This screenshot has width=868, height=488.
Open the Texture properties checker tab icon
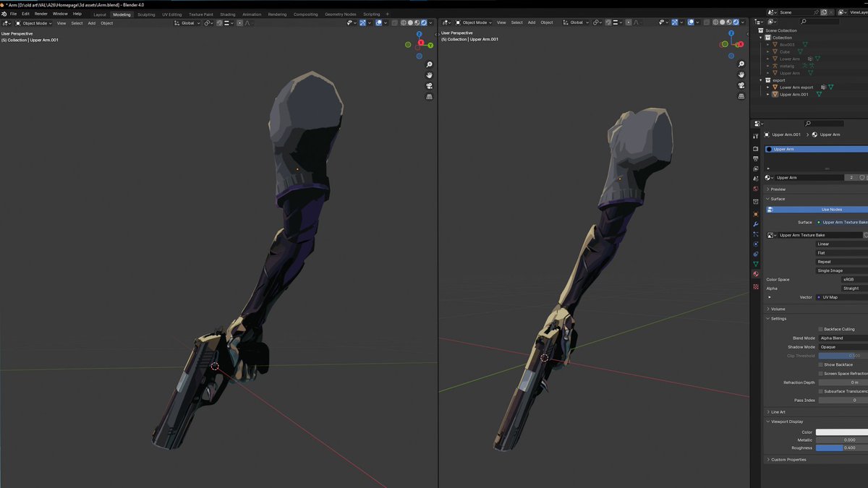756,286
